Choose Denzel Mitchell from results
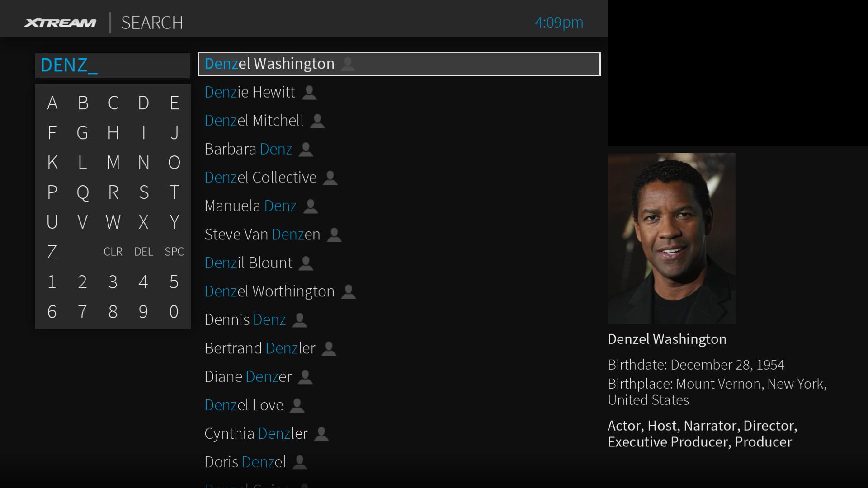The width and height of the screenshot is (868, 488). click(399, 121)
